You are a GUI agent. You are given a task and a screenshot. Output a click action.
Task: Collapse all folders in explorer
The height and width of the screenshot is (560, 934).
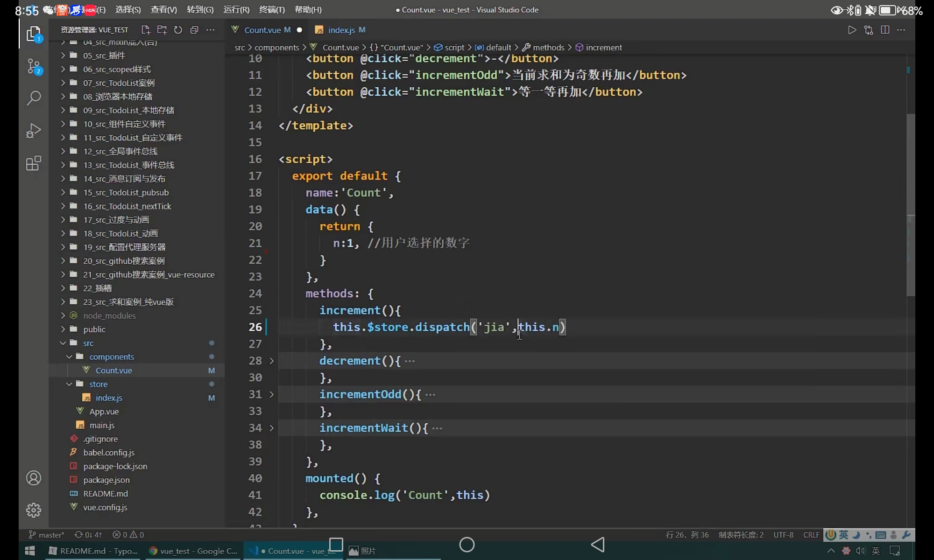tap(194, 30)
